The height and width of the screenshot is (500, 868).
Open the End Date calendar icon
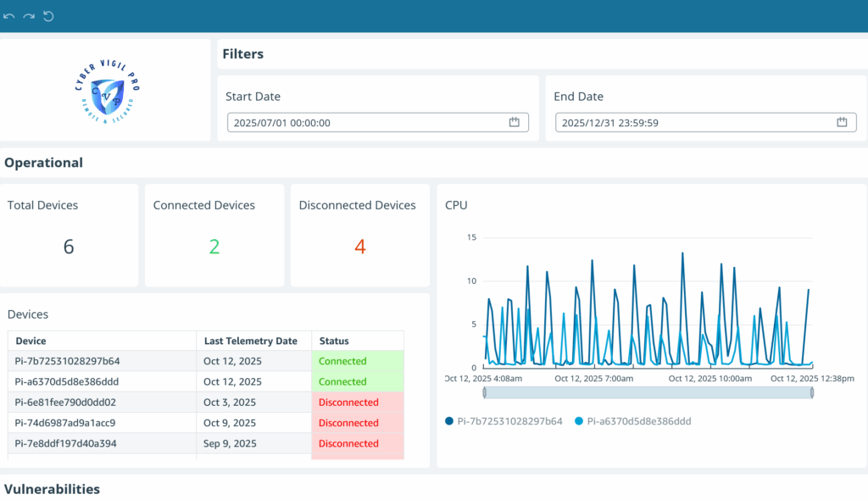(x=842, y=123)
